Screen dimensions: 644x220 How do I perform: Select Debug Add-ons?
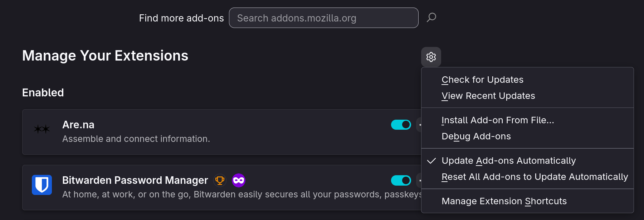point(476,136)
